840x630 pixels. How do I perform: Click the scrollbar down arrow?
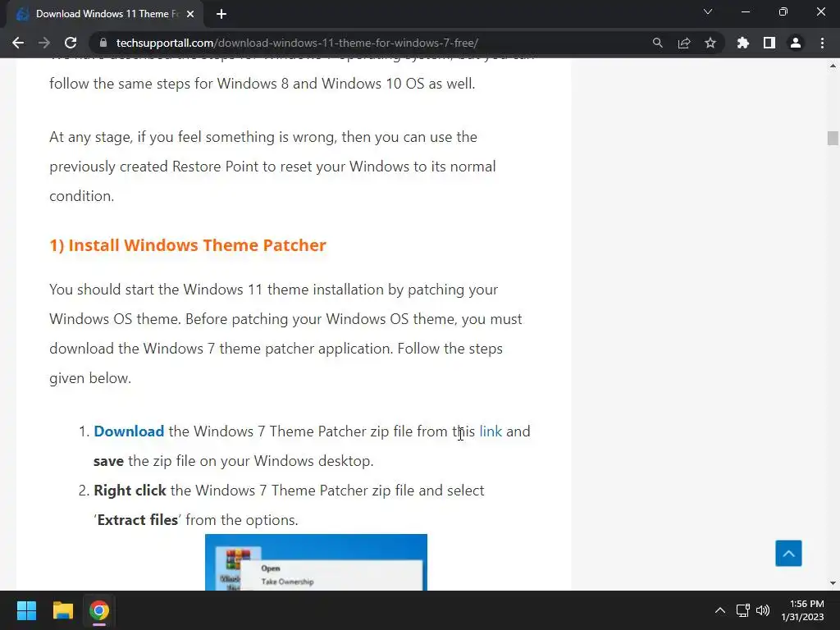tap(833, 583)
